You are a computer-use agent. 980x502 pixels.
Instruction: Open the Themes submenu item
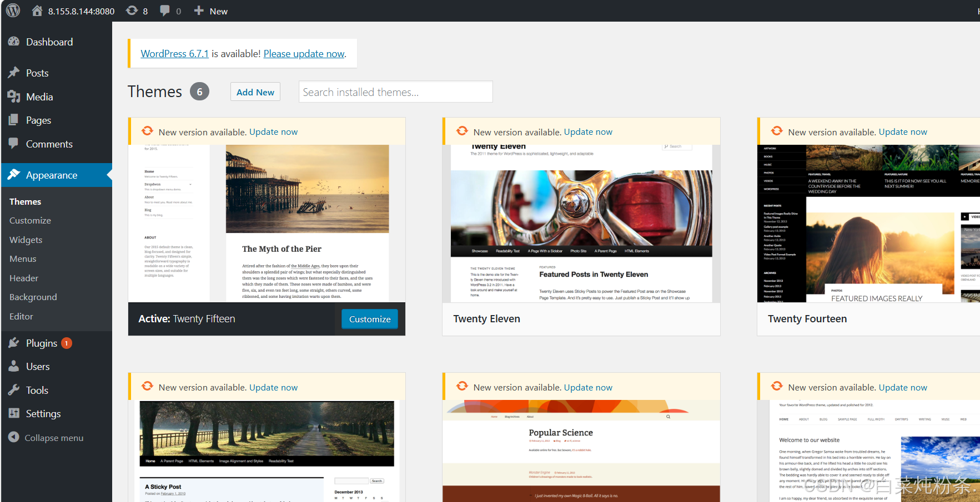click(x=25, y=201)
